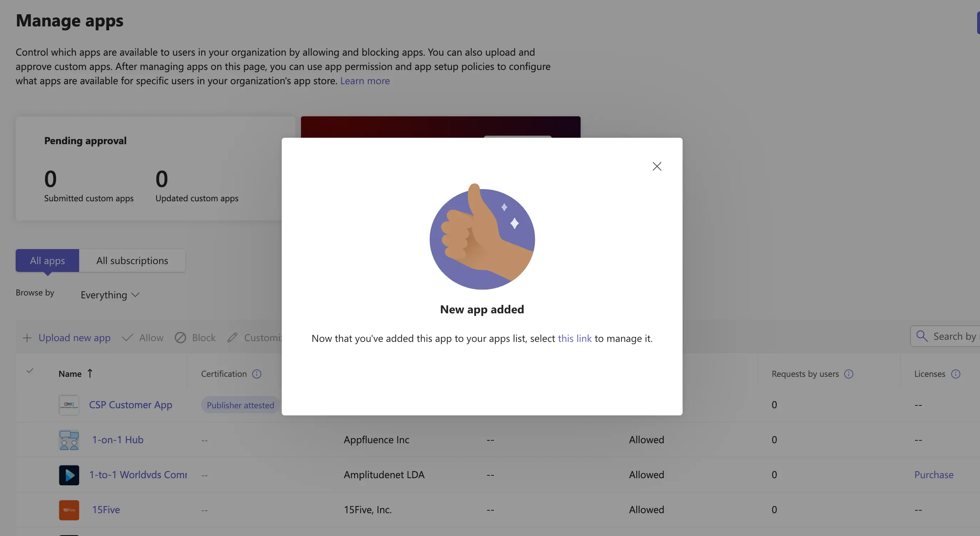Open the Everything browse-by dropdown
This screenshot has height=536, width=980.
(109, 295)
